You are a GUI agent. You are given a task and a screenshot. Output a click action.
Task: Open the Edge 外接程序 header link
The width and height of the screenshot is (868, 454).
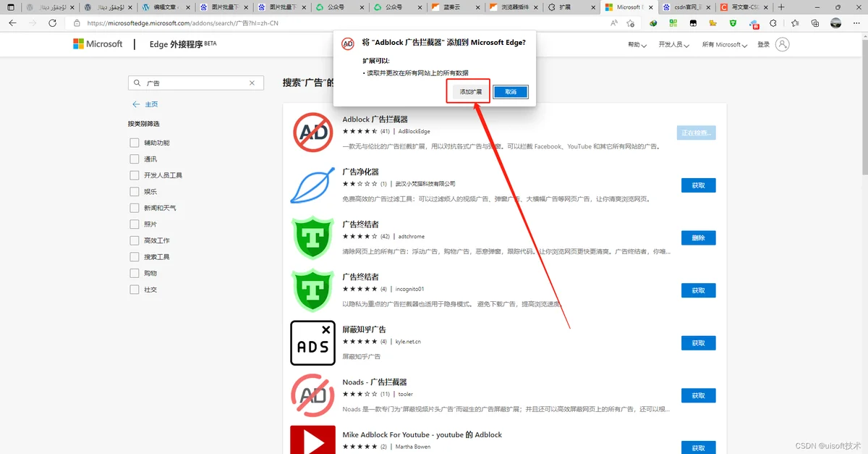[x=183, y=43]
